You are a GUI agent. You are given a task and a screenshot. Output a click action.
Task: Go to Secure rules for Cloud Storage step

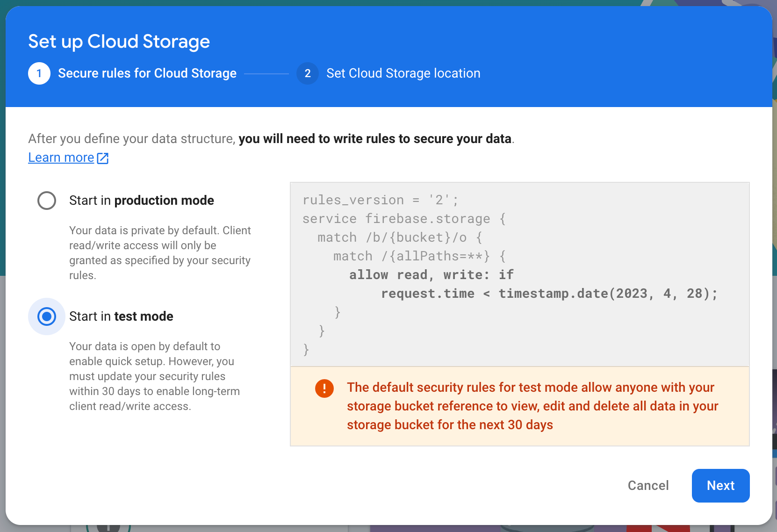(x=147, y=73)
